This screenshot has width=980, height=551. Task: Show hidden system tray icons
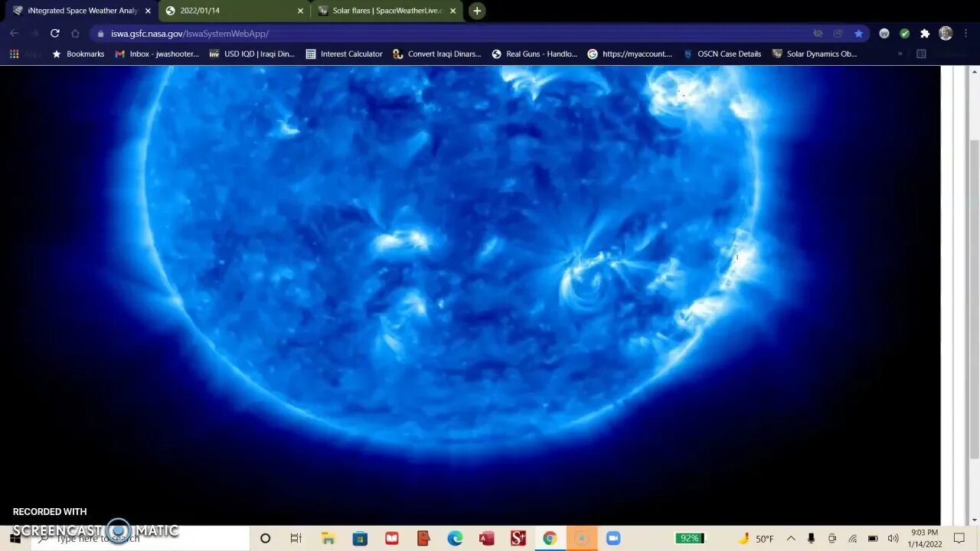click(791, 539)
